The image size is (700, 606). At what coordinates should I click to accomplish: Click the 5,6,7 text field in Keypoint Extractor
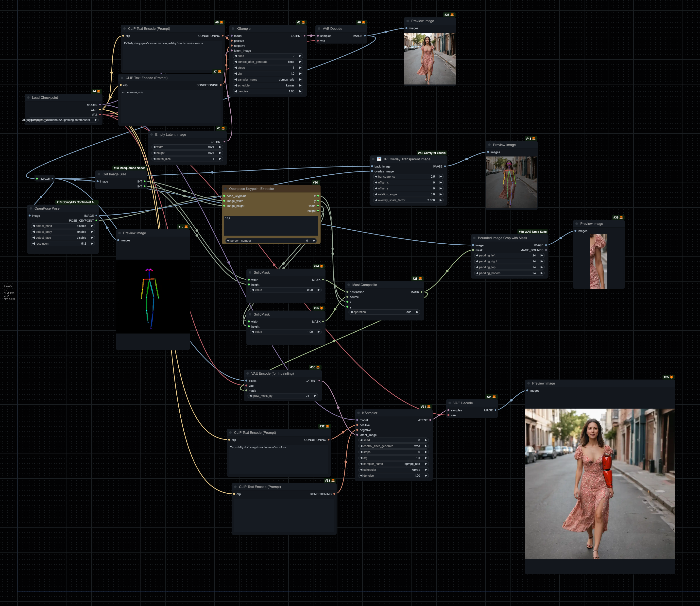(271, 226)
